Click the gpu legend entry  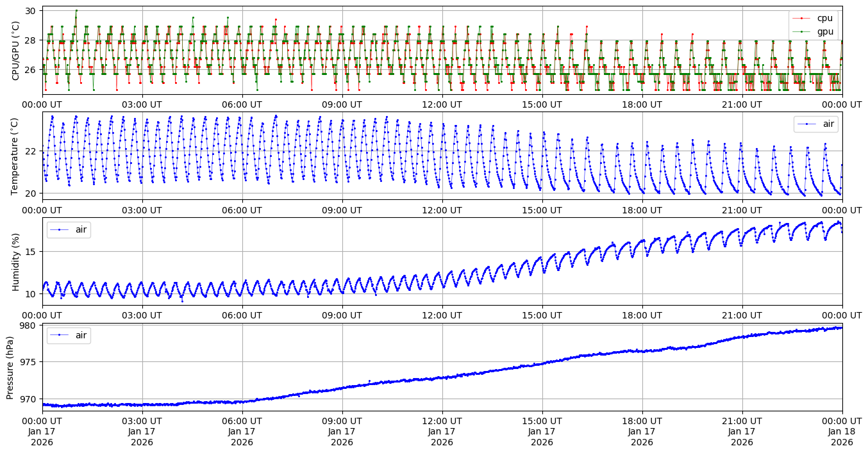824,31
